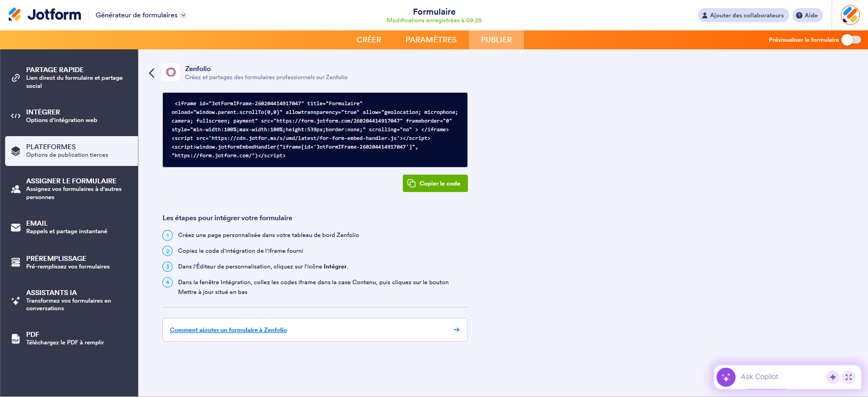The width and height of the screenshot is (868, 397).
Task: Open PRÉREMPLISSAGE in the sidebar
Action: click(72, 262)
